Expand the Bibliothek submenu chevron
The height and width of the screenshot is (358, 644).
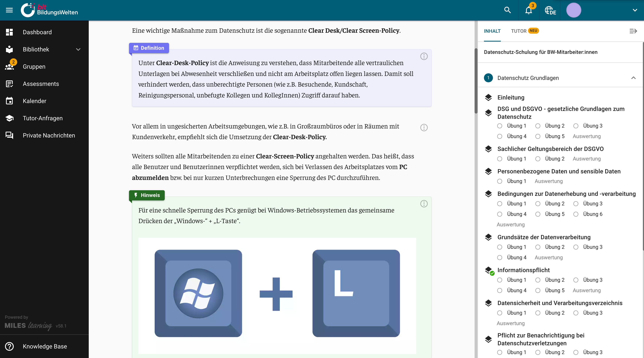click(78, 49)
